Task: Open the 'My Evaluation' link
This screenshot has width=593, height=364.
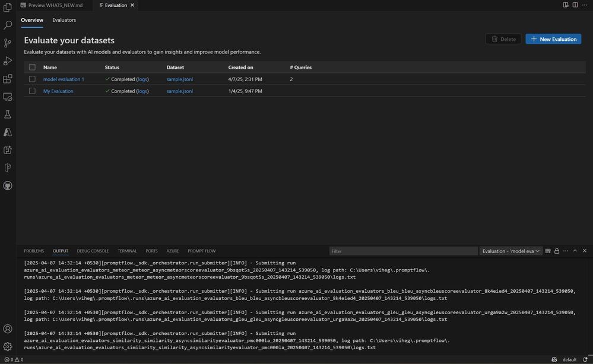Action: pyautogui.click(x=58, y=91)
